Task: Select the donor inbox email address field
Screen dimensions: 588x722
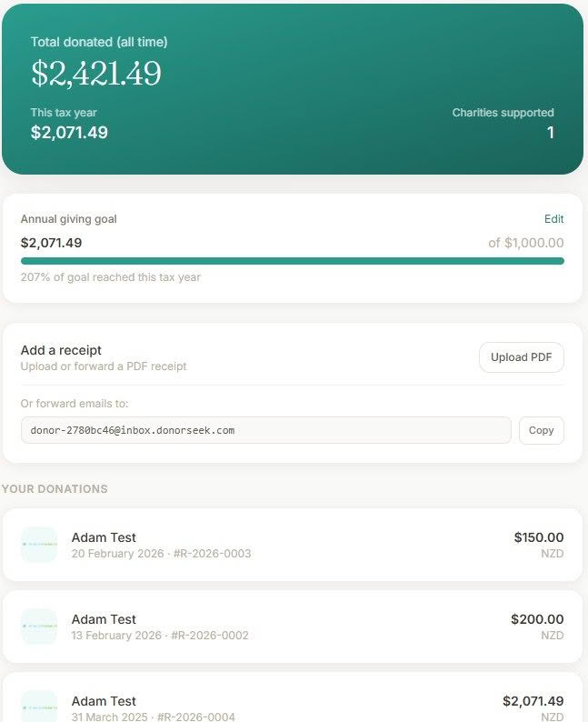Action: (x=265, y=430)
